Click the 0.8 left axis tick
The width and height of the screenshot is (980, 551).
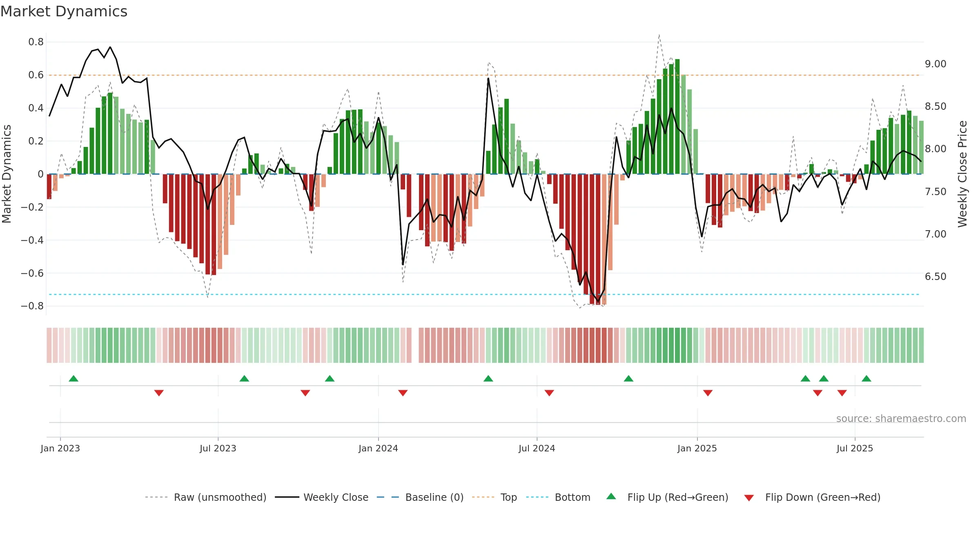(x=36, y=42)
